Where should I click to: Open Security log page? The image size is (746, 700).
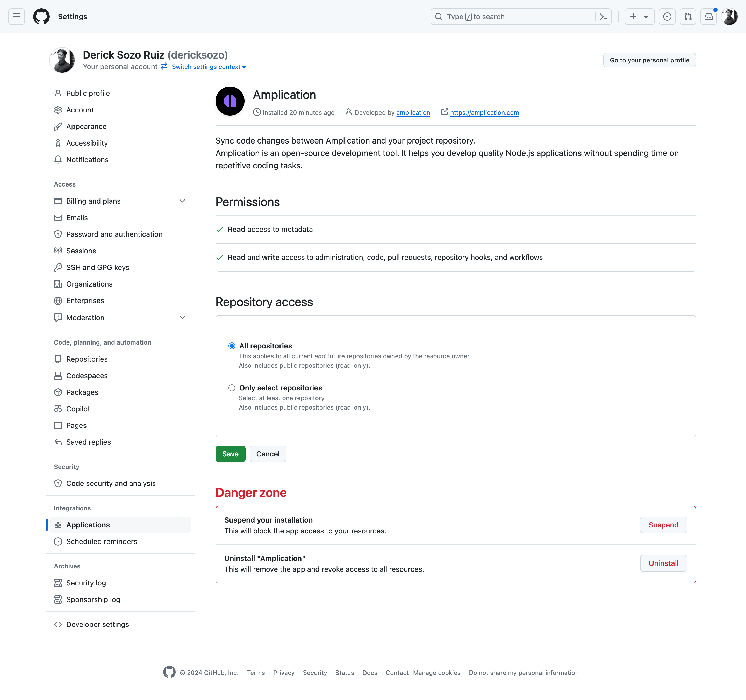pos(120,583)
